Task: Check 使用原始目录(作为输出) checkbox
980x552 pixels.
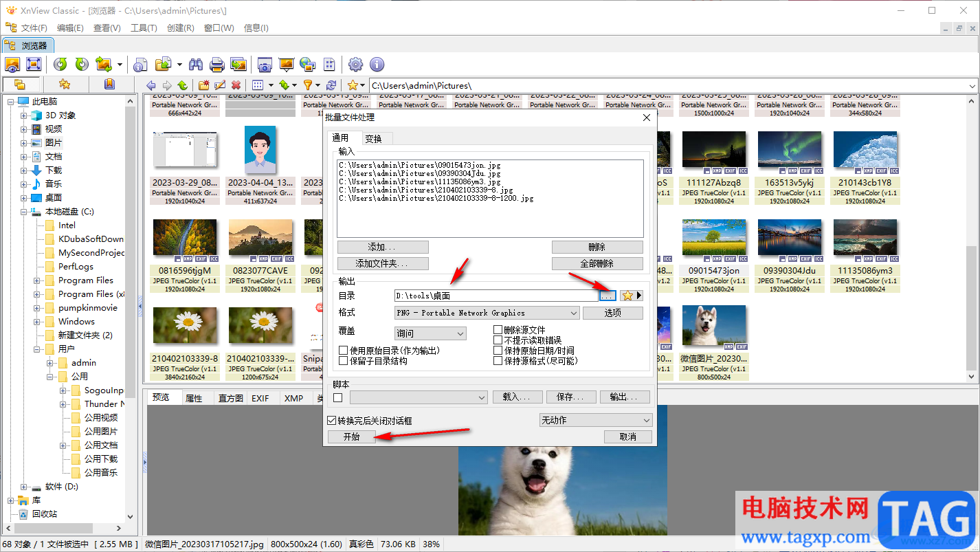Action: coord(344,351)
